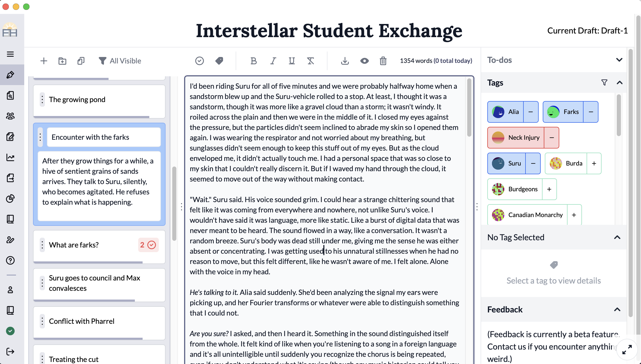641x364 pixels.
Task: Click the download export icon
Action: [x=345, y=61]
